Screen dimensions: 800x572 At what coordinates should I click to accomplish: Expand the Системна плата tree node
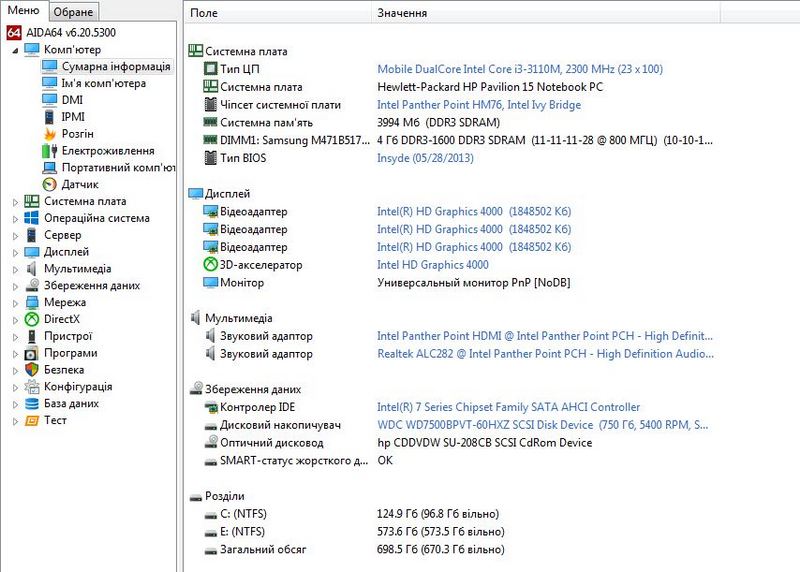[x=14, y=201]
